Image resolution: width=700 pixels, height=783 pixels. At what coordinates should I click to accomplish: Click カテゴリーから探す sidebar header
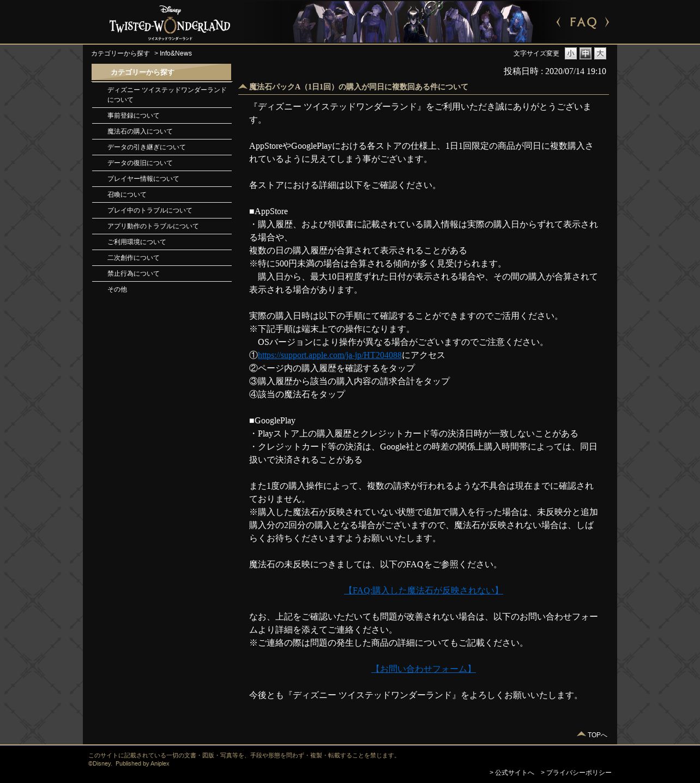point(161,72)
